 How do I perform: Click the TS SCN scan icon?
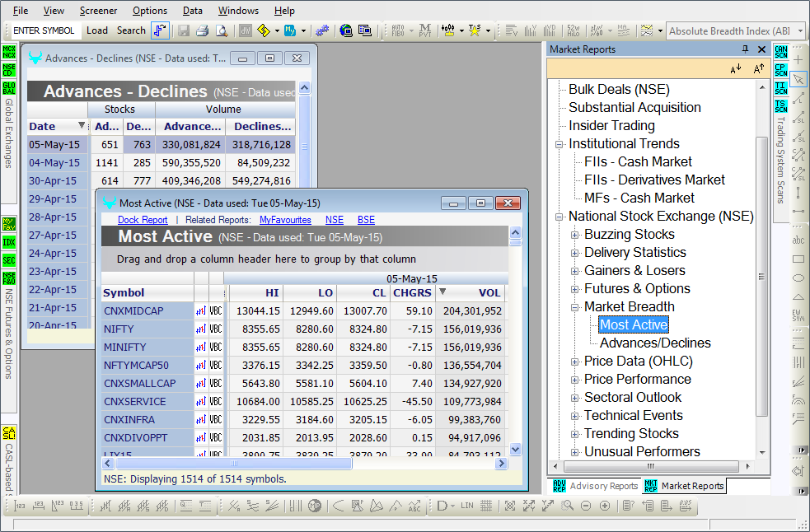(x=781, y=106)
